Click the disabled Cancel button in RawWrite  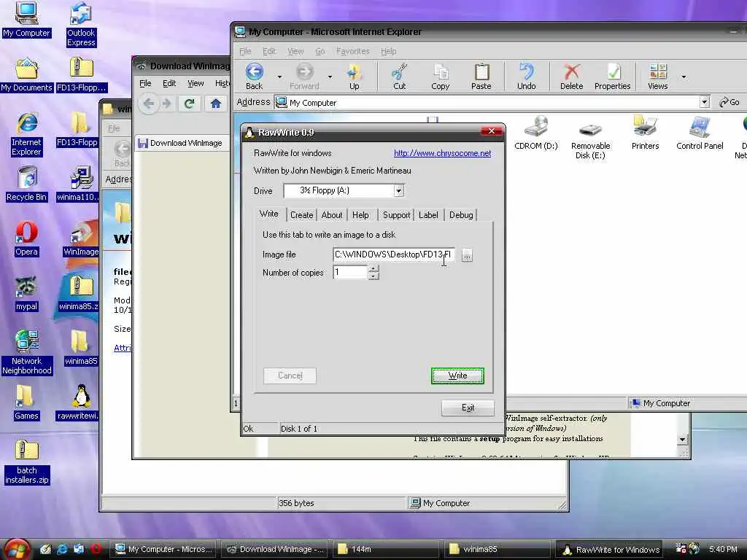pyautogui.click(x=290, y=376)
